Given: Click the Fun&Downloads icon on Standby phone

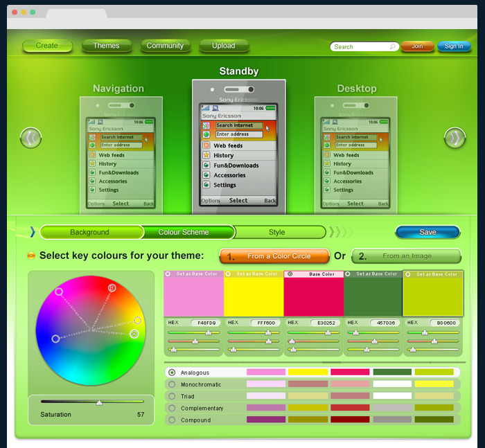Looking at the screenshot, I should [206, 165].
